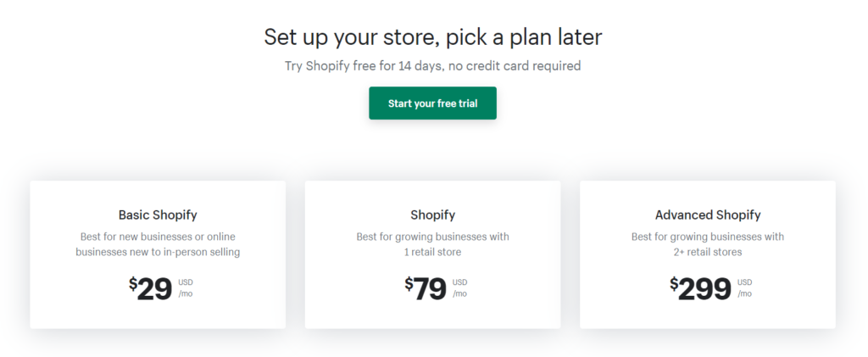Click the $299 price amount
868x357 pixels.
704,289
